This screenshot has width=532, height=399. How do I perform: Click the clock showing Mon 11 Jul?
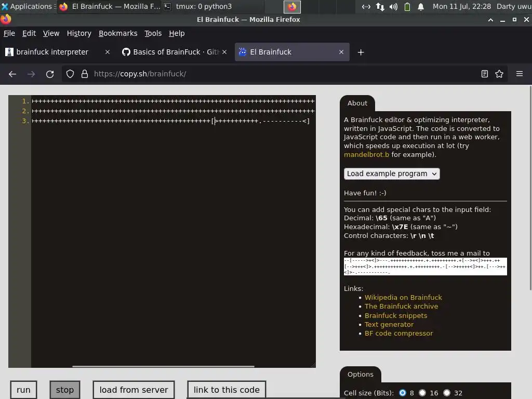point(462,6)
